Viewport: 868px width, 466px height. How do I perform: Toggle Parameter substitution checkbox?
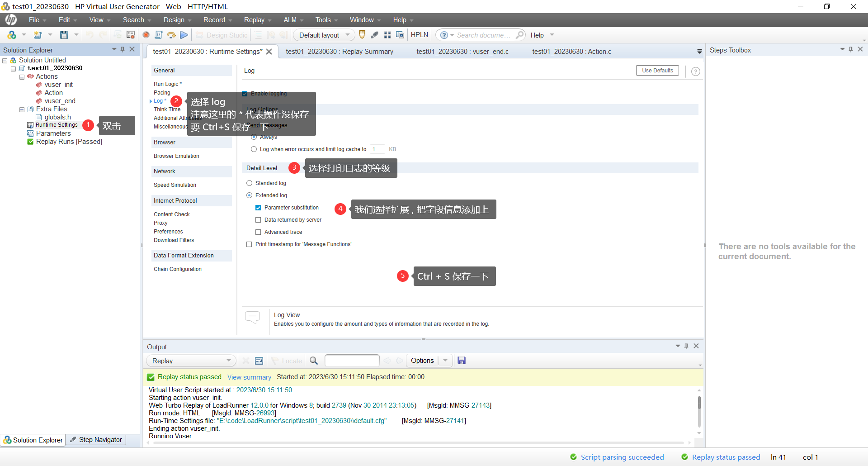click(x=258, y=208)
